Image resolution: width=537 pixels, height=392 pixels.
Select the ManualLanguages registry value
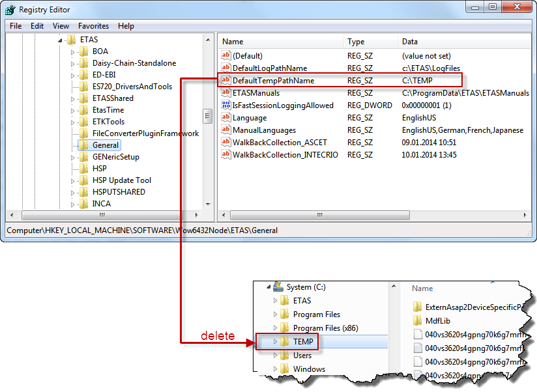264,130
